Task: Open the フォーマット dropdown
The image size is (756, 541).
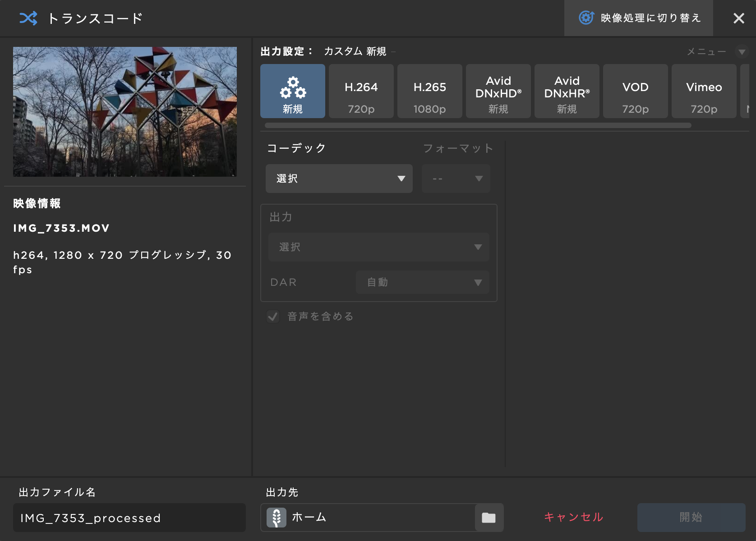Action: click(456, 179)
